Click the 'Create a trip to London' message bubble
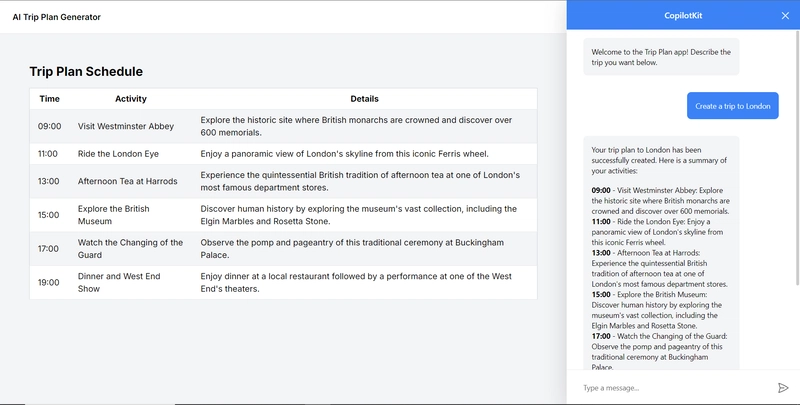Viewport: 800px width, 405px height. coord(733,106)
